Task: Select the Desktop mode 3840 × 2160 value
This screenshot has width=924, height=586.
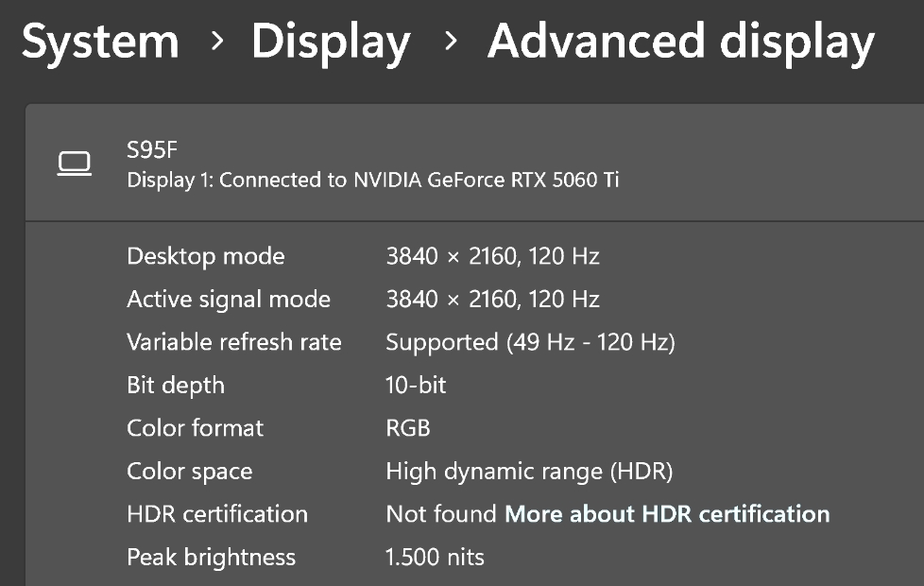Action: pos(492,256)
